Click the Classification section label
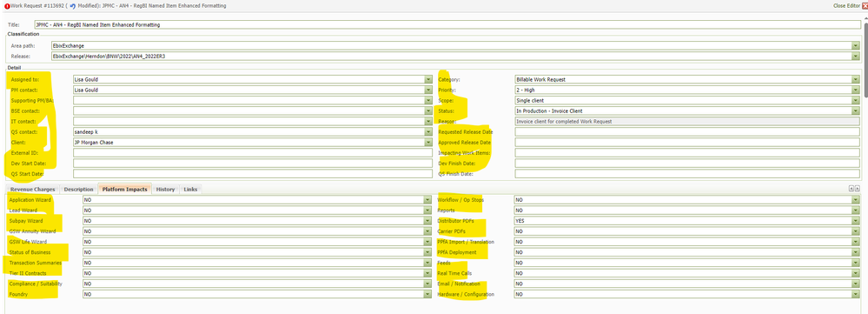Image resolution: width=868 pixels, height=314 pixels. [x=23, y=34]
